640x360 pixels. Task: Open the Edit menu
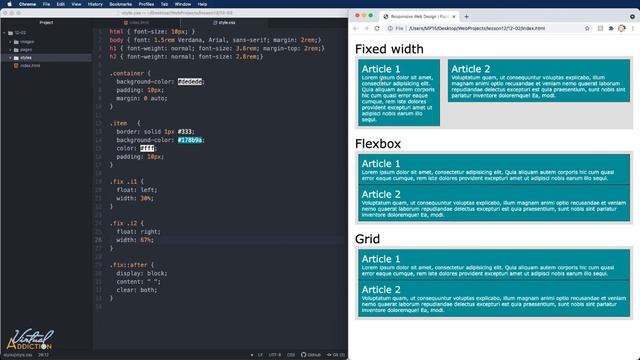(60, 4)
